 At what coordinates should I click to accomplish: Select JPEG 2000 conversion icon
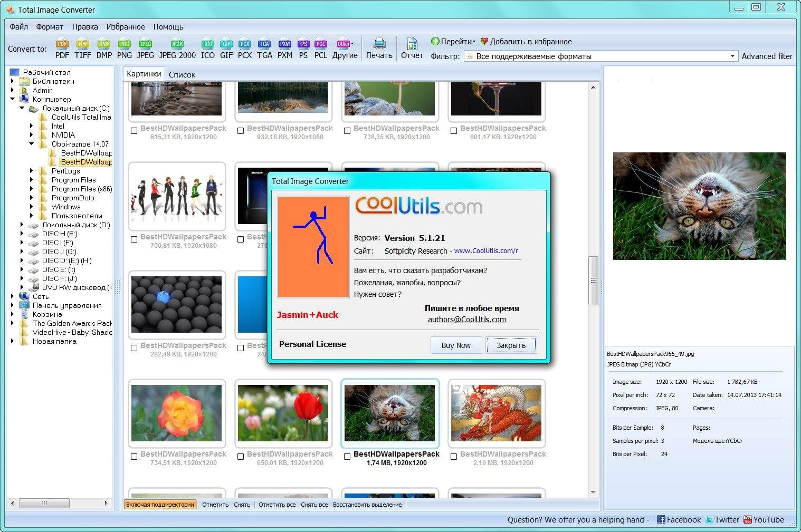click(177, 44)
